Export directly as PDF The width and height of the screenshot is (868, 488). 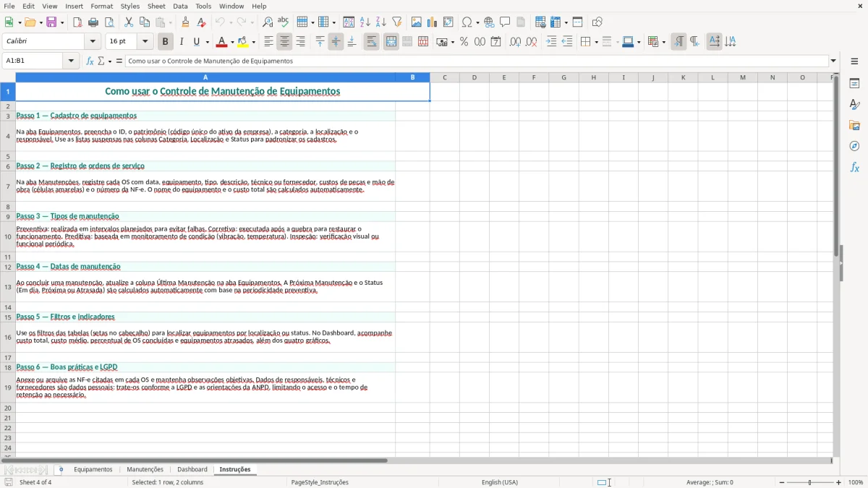tap(77, 22)
